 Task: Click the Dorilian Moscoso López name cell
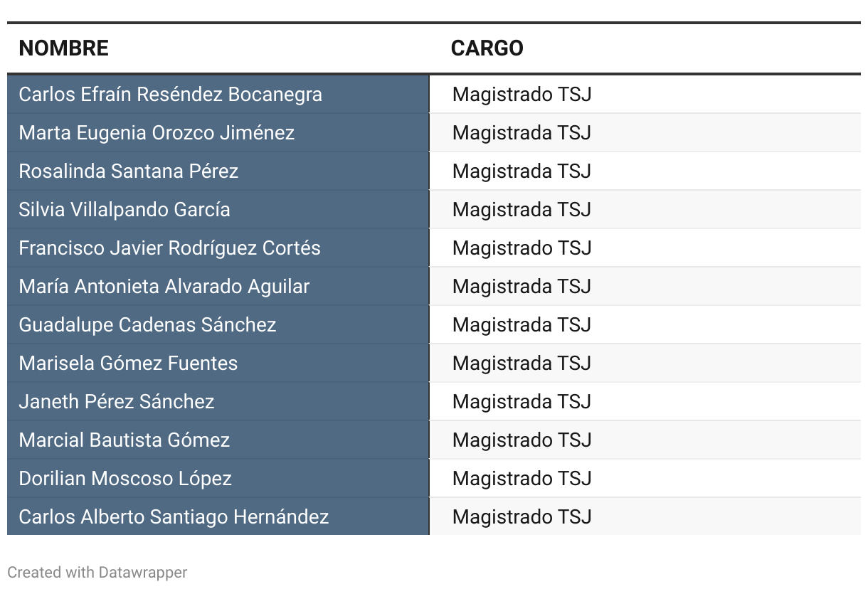point(218,478)
